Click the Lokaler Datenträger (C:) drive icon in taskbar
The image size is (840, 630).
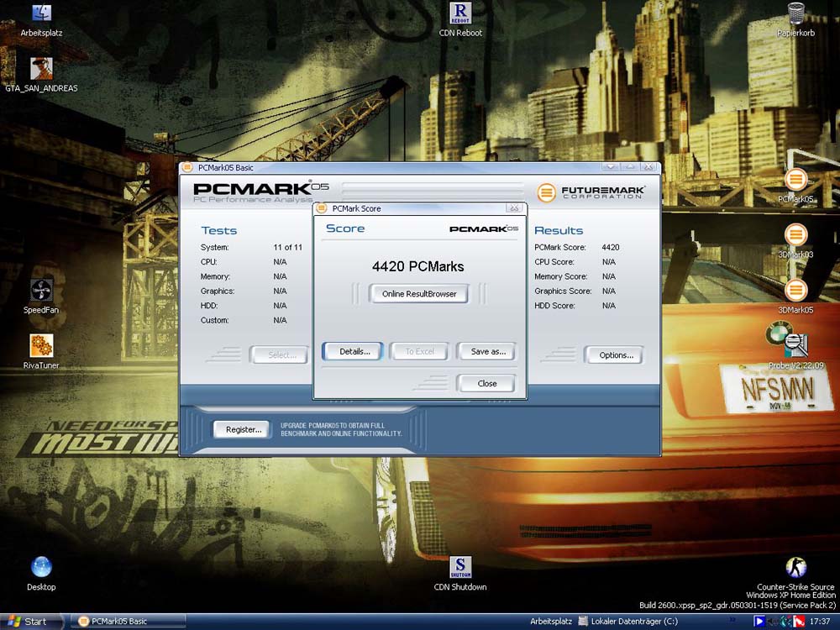click(x=584, y=622)
